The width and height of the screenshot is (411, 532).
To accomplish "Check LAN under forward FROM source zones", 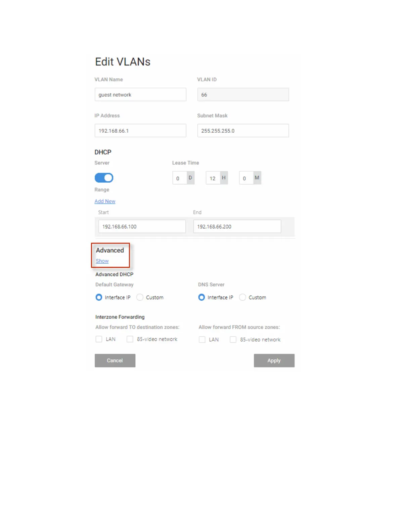I will coord(202,340).
